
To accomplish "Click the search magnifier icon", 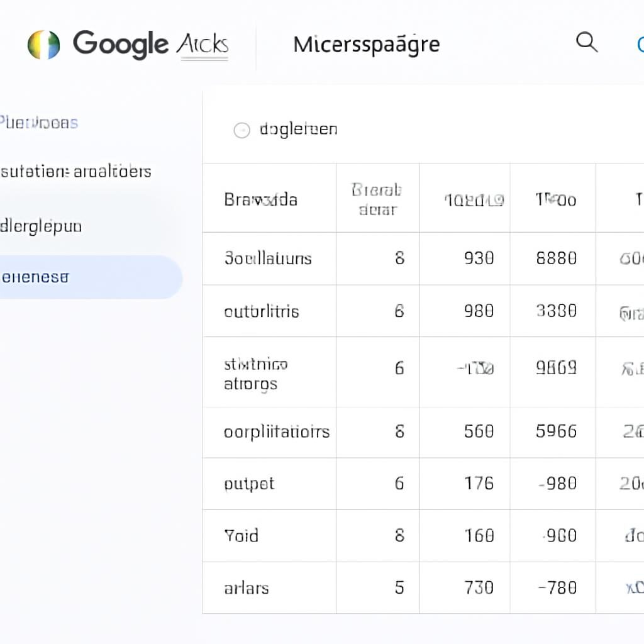I will (587, 42).
